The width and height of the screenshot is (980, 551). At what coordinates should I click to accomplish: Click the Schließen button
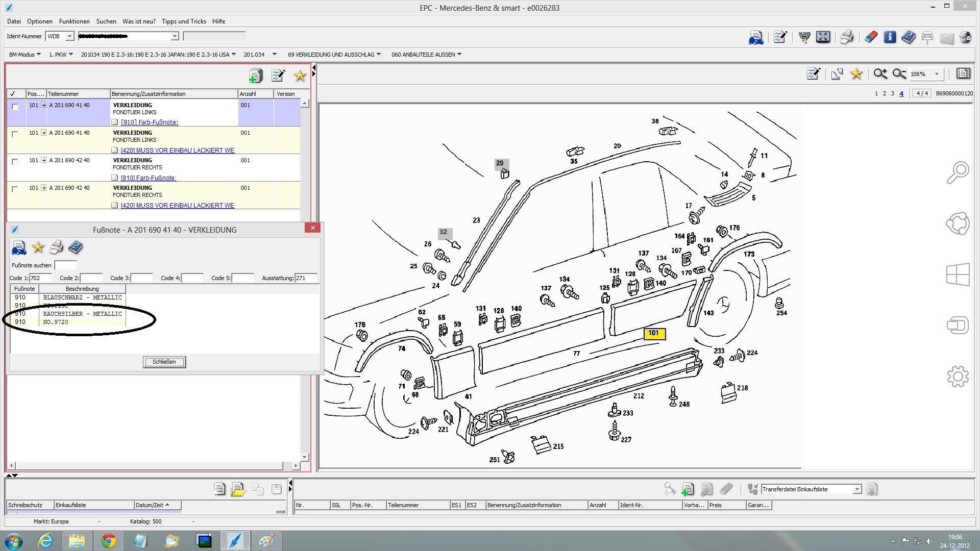[x=164, y=362]
